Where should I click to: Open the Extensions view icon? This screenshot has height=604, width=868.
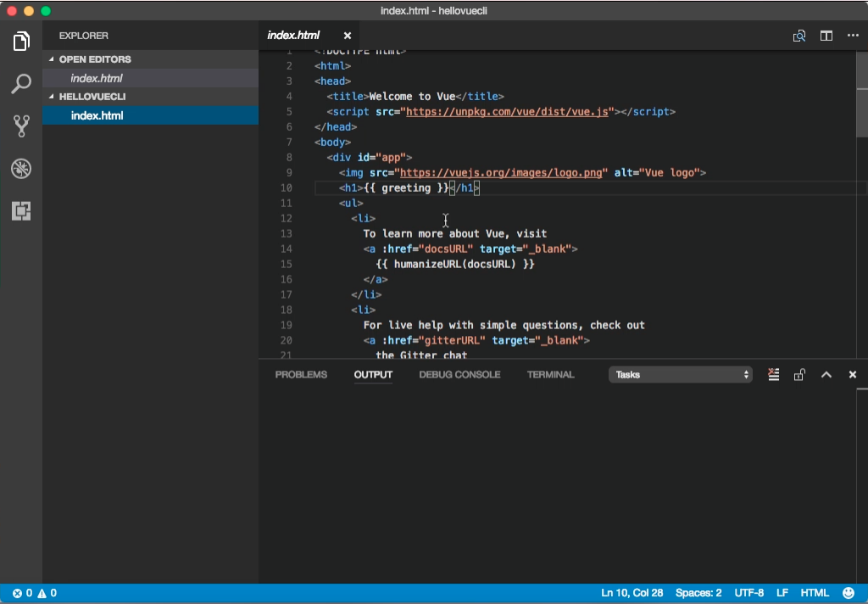(x=21, y=210)
